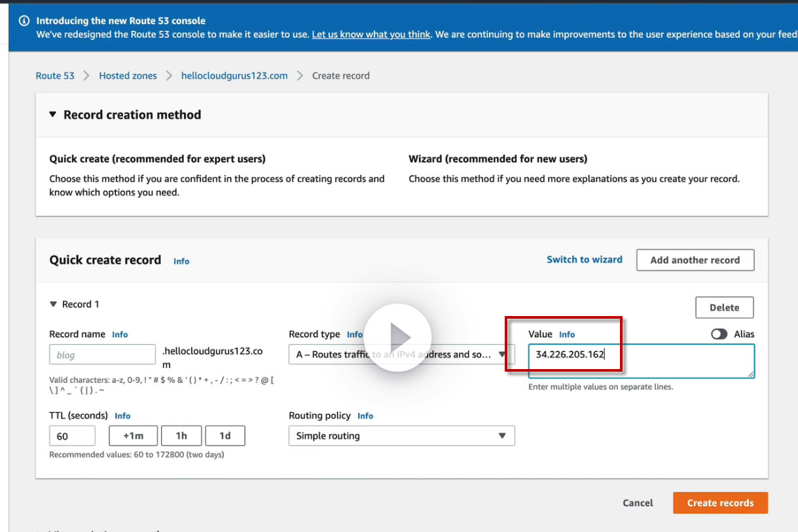Toggle the Alias switch
Screen dimensions: 798x532
click(719, 334)
